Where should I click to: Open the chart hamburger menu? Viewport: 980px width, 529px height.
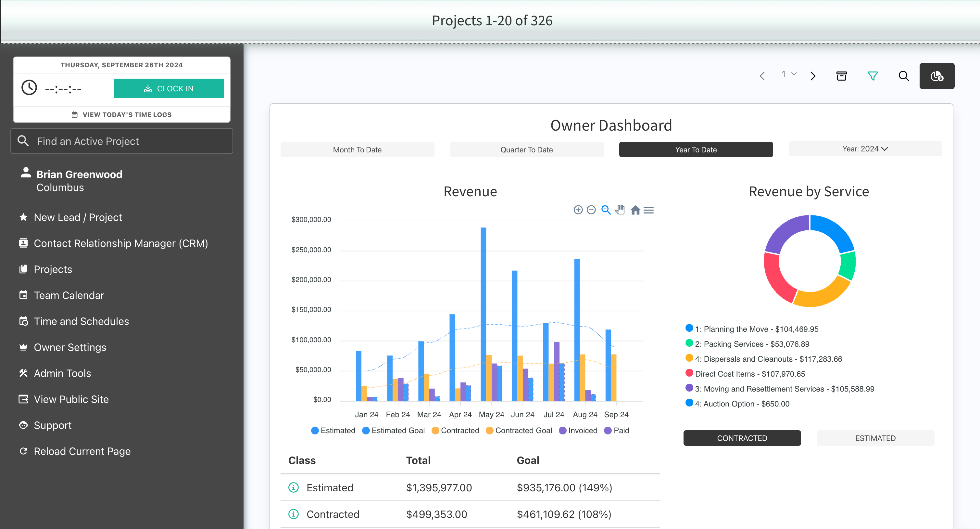coord(649,210)
